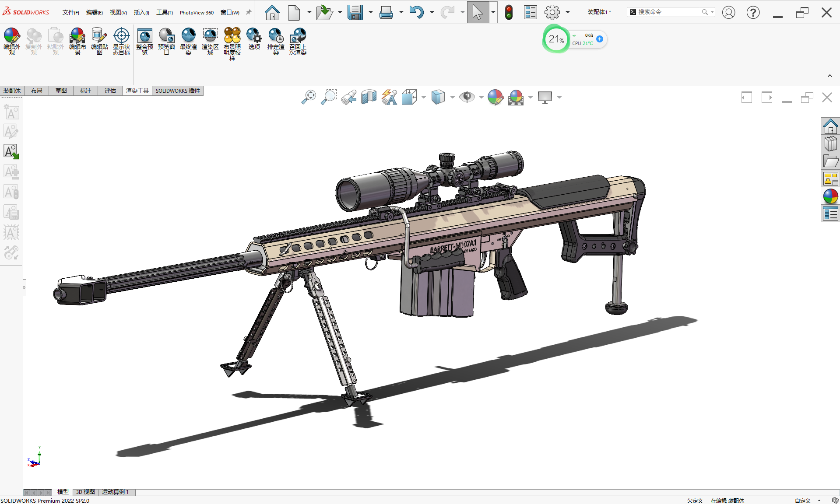Image resolution: width=840 pixels, height=504 pixels.
Task: Click the user login icon
Action: click(x=728, y=12)
